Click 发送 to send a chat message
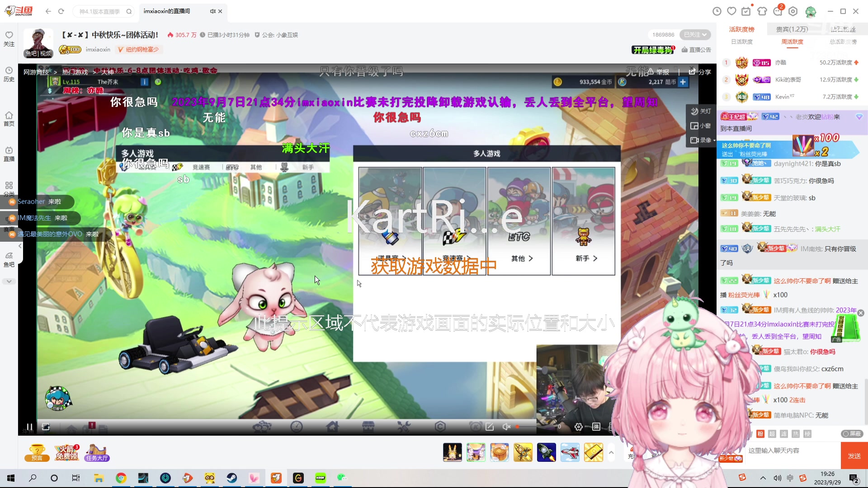Viewport: 868px width, 488px height. (854, 455)
